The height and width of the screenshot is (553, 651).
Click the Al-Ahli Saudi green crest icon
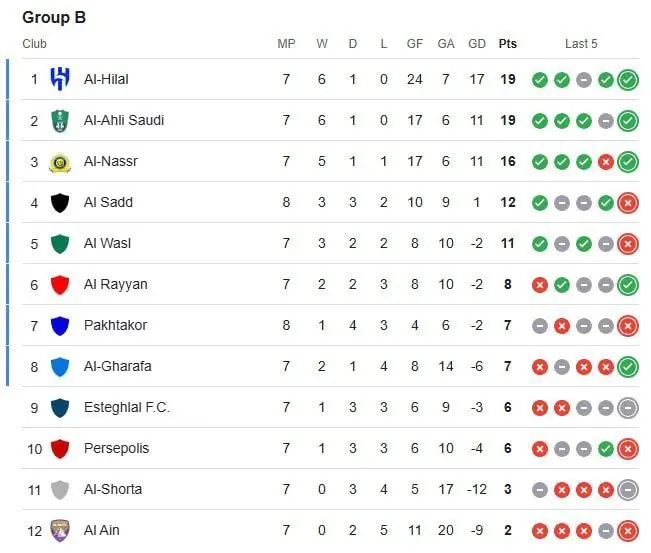click(60, 120)
